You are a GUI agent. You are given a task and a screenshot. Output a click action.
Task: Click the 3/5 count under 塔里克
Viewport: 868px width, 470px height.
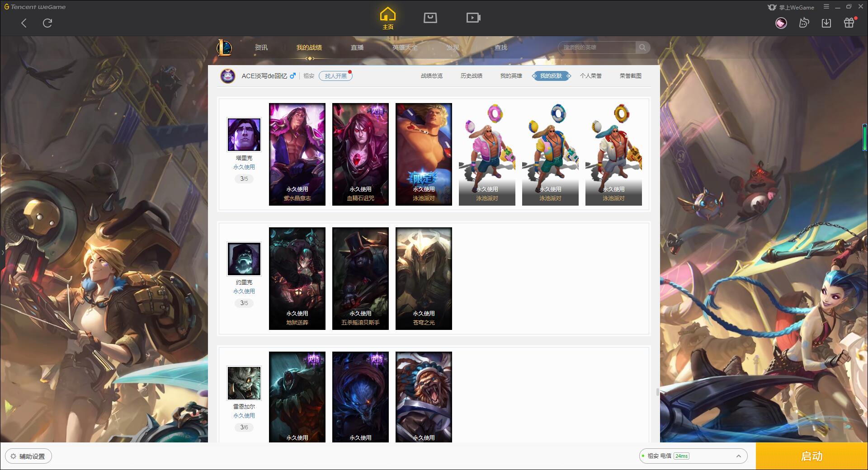[244, 179]
